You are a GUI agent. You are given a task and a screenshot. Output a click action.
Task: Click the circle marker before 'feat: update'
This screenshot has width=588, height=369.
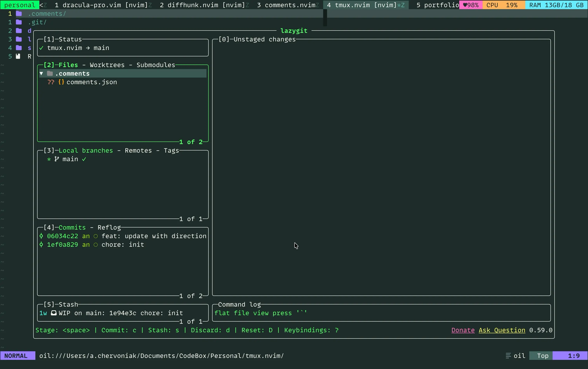coord(96,236)
